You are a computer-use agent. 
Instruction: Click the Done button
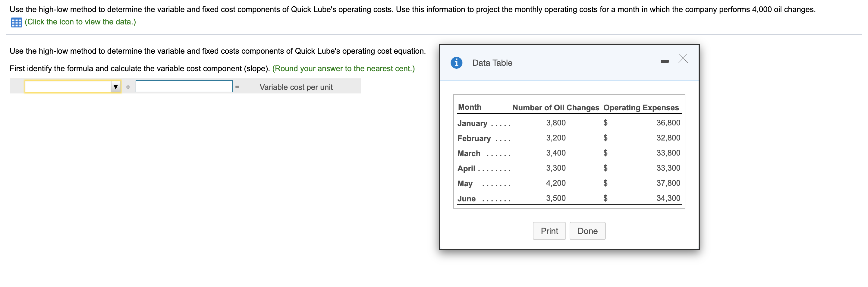(587, 231)
